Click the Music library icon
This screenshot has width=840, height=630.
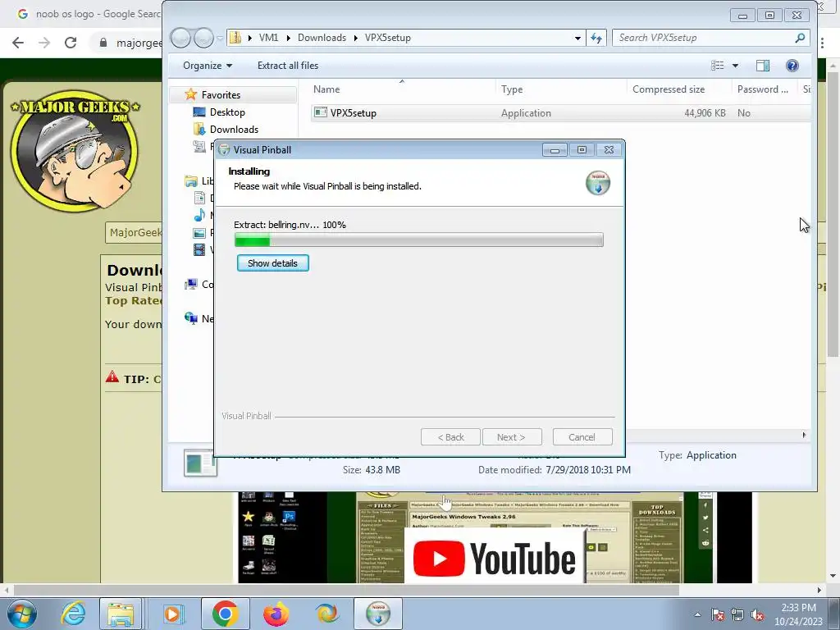pos(199,216)
